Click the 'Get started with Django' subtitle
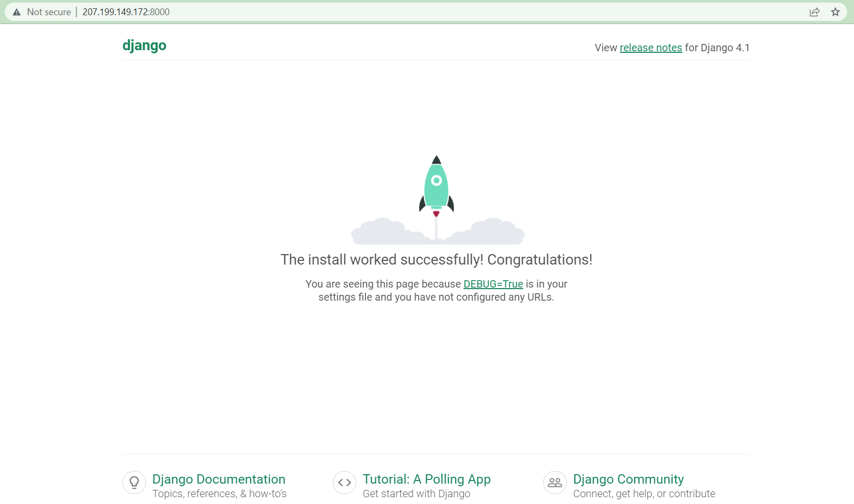Screen dimensions: 854x504 coord(417,494)
